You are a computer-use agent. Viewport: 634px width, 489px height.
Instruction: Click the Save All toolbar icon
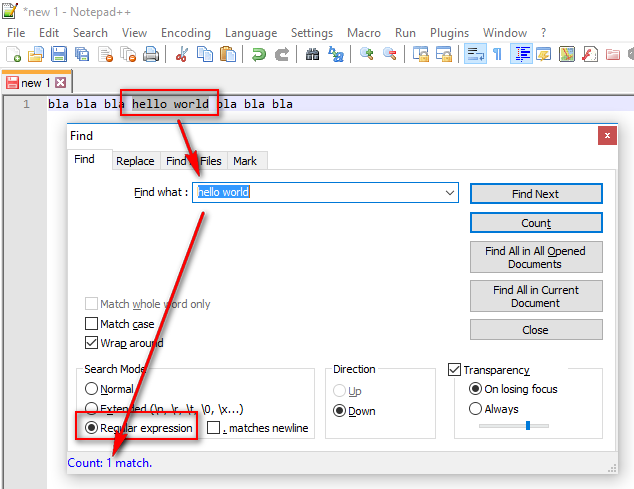click(82, 54)
